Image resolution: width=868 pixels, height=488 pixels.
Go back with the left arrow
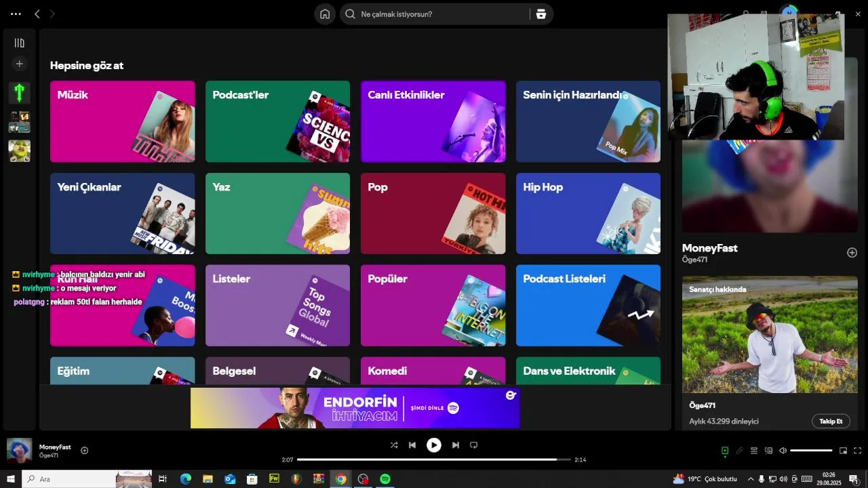[37, 14]
